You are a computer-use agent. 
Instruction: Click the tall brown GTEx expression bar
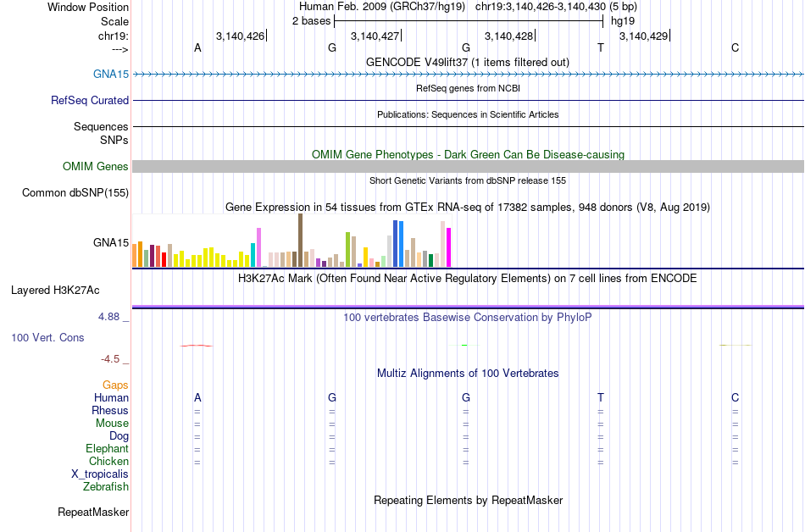click(300, 240)
